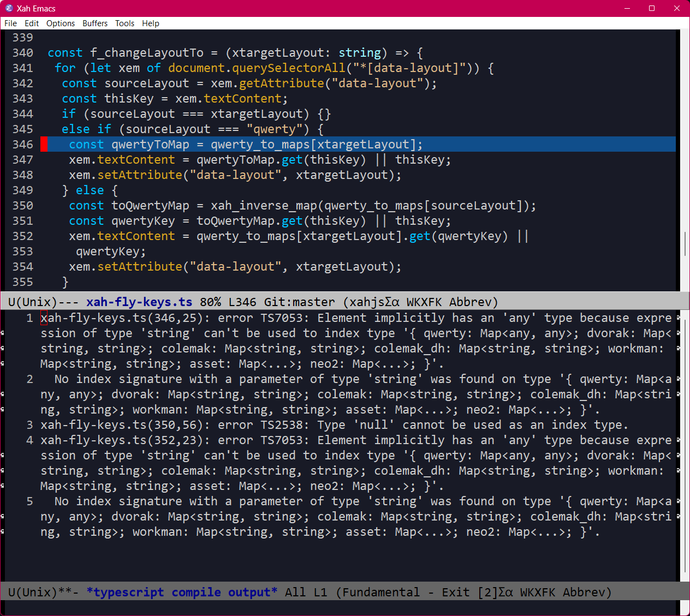The image size is (690, 616).
Task: Click 'xah_inverse_map' on line 350
Action: (x=264, y=206)
